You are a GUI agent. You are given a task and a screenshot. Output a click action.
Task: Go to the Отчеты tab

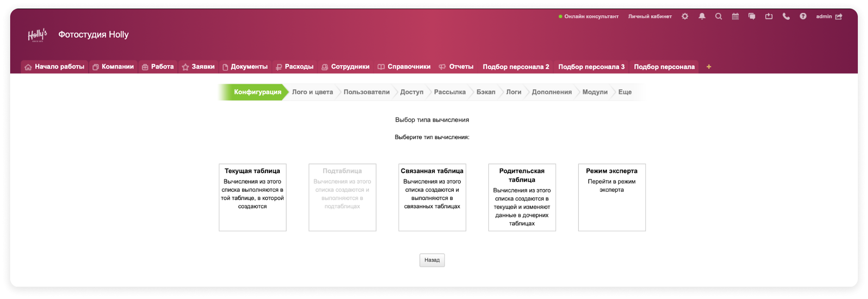(456, 67)
